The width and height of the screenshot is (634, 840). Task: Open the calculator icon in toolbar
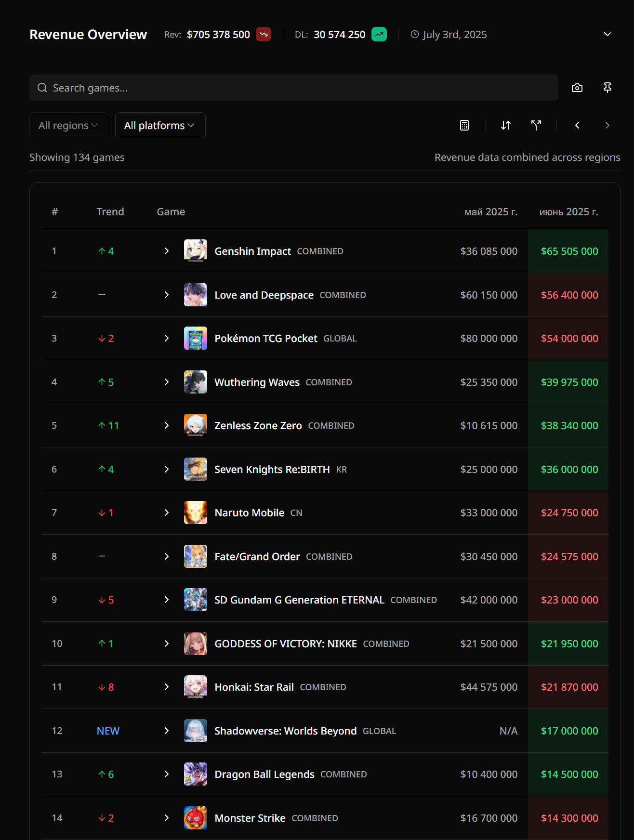(464, 125)
